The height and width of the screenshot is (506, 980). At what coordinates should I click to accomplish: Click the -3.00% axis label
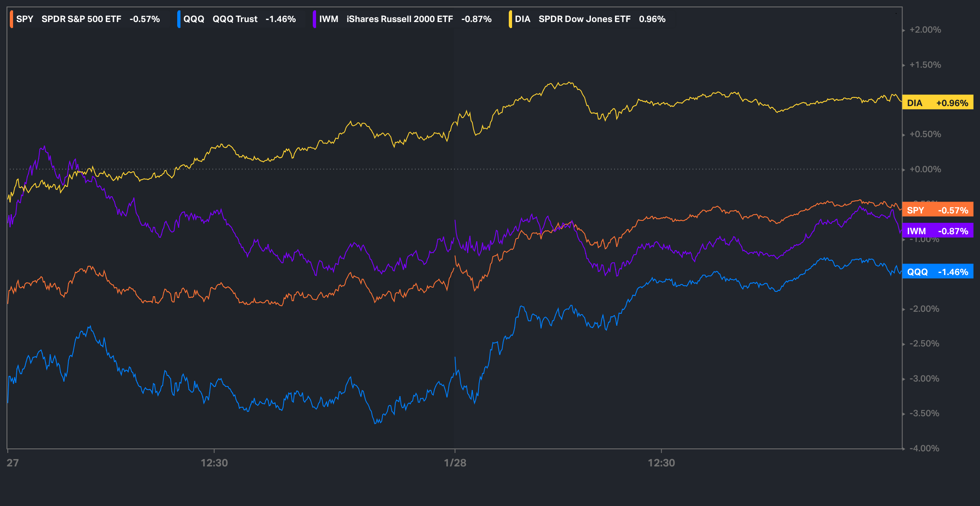coord(924,379)
